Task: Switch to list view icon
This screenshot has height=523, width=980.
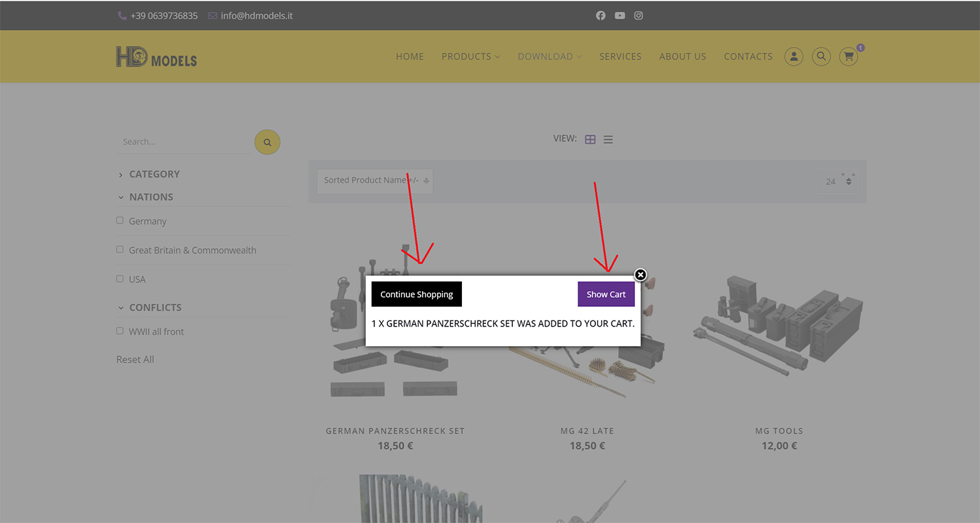Action: tap(608, 139)
